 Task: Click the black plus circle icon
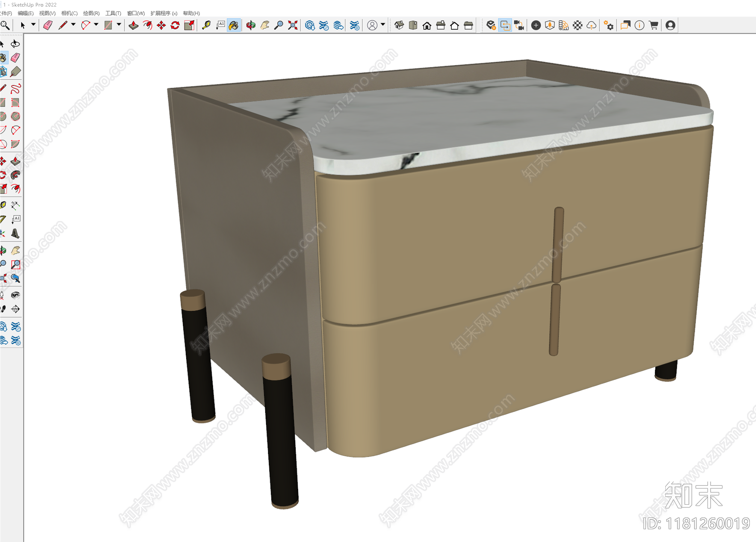(x=536, y=25)
